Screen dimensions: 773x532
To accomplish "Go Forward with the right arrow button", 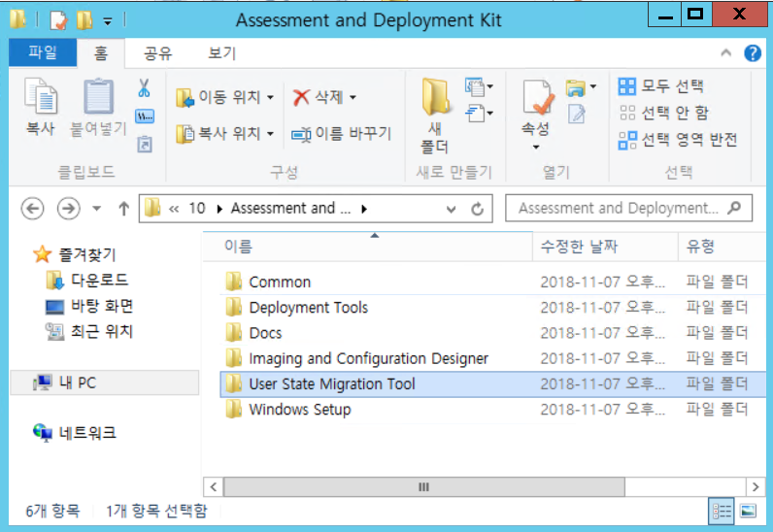I will [69, 209].
